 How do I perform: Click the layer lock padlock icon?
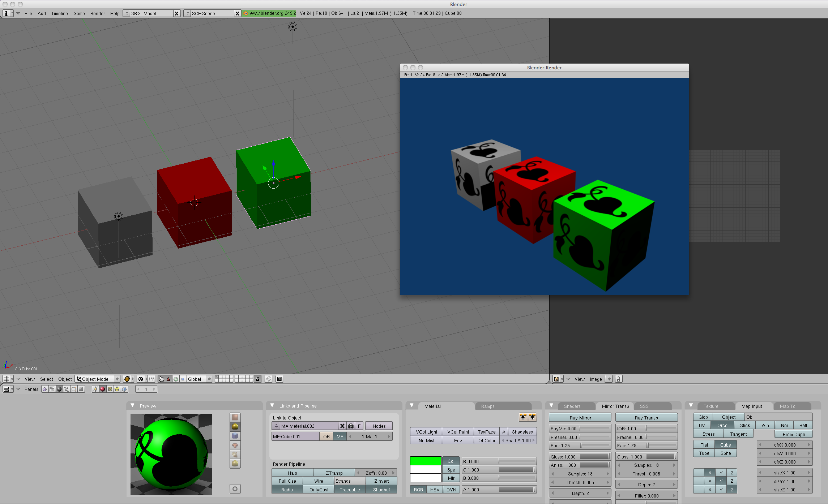[x=257, y=379]
